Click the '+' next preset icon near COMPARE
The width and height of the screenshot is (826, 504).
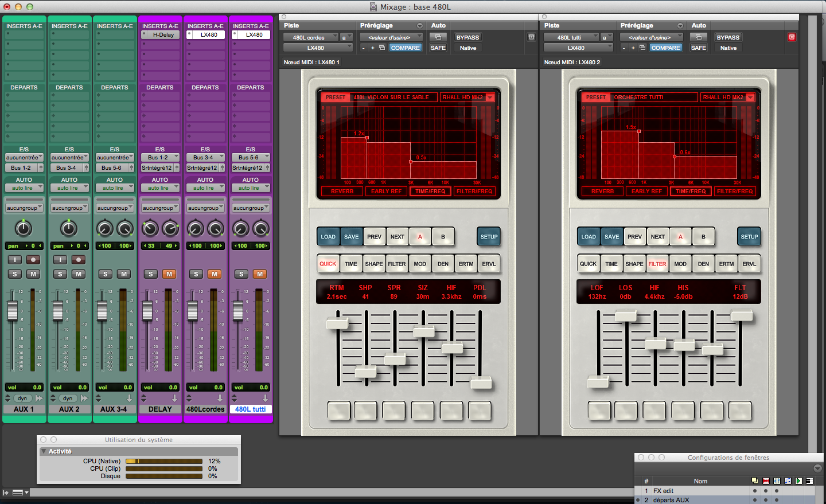click(372, 48)
